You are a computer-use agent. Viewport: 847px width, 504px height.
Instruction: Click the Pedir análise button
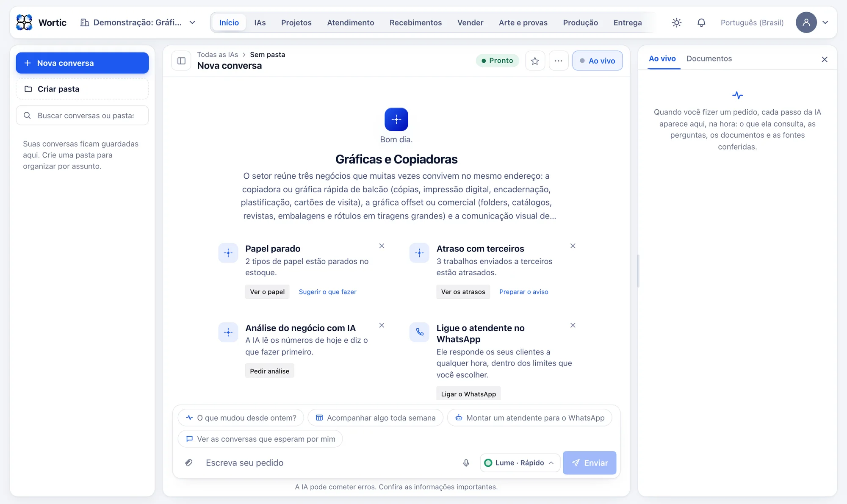269,371
